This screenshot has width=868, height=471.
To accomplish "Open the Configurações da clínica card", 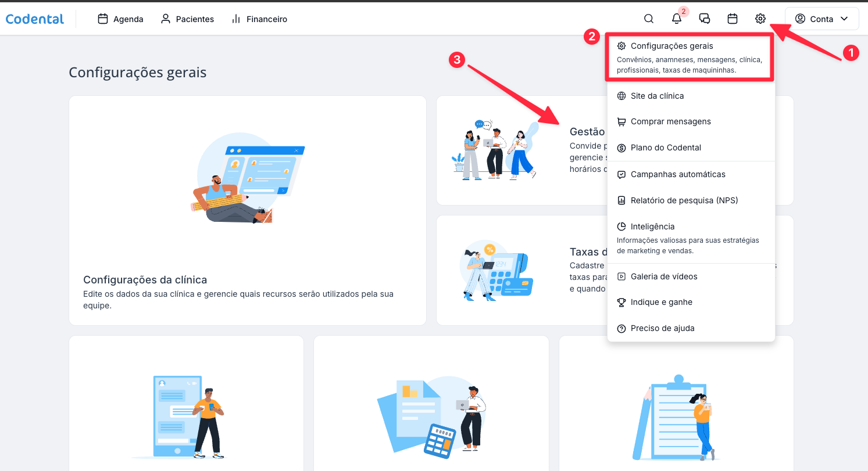I will [248, 210].
